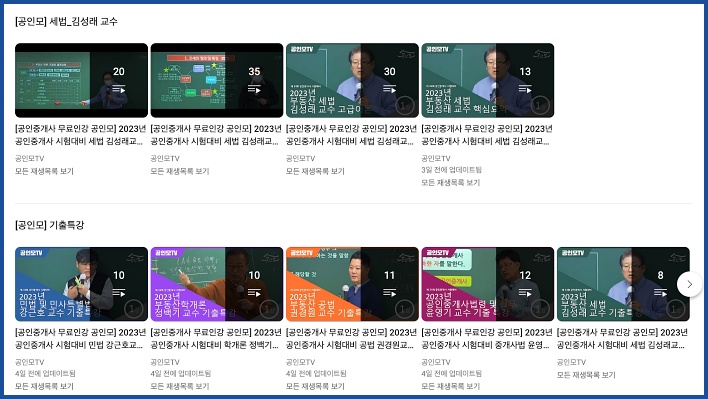Open title of the 20-video 세법 playlist
Viewport: 708px width, 399px height.
tap(80, 135)
